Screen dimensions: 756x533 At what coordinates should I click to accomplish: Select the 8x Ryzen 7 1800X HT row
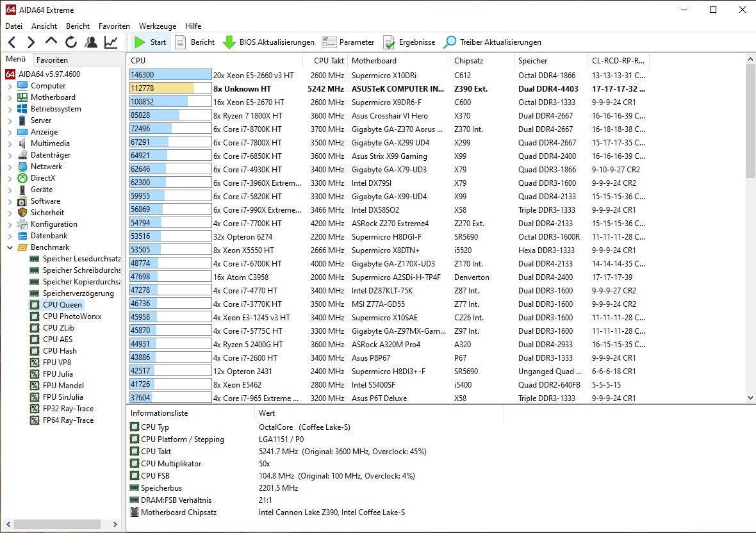(x=389, y=116)
